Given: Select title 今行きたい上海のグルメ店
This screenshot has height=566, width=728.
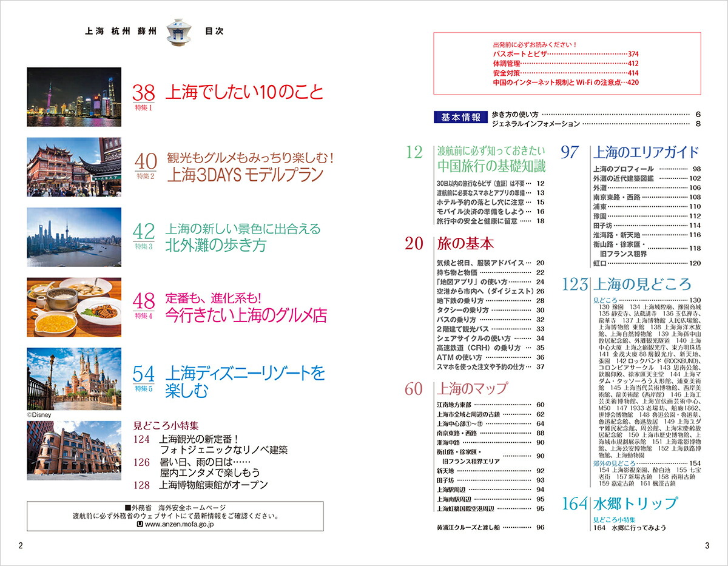Looking at the screenshot, I should pos(246,315).
